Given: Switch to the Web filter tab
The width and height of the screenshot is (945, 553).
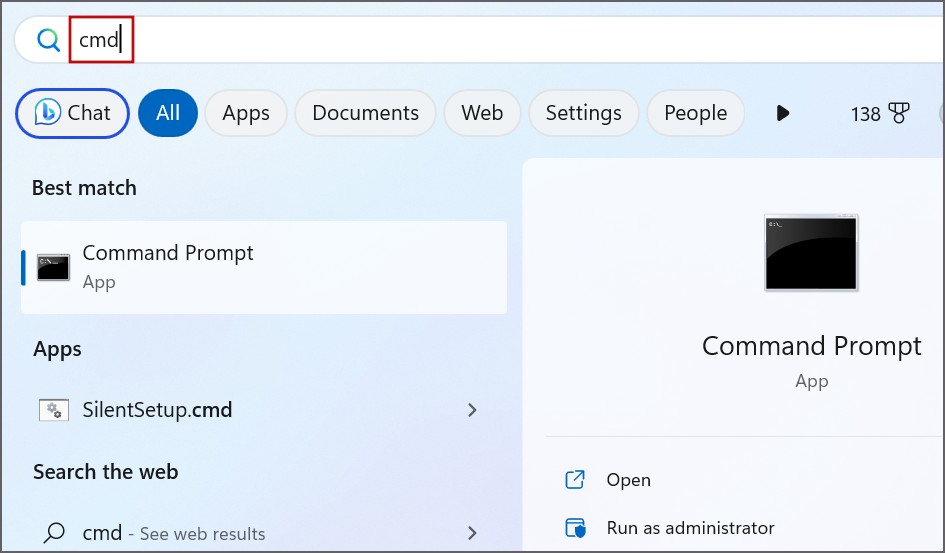Looking at the screenshot, I should click(x=482, y=113).
